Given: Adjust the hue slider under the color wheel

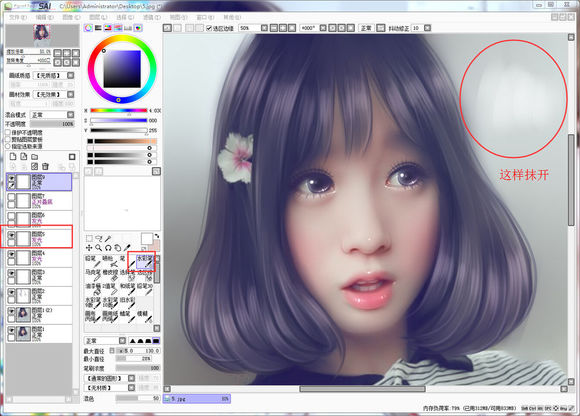Looking at the screenshot, I should (119, 111).
